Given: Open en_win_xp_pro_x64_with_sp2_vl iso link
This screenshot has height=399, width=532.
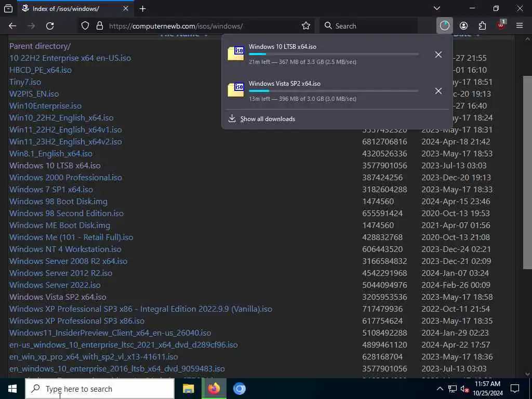Looking at the screenshot, I should pyautogui.click(x=94, y=356).
